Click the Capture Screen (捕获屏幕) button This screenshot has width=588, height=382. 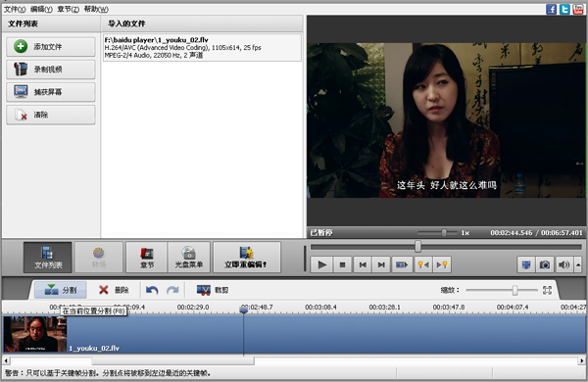51,92
